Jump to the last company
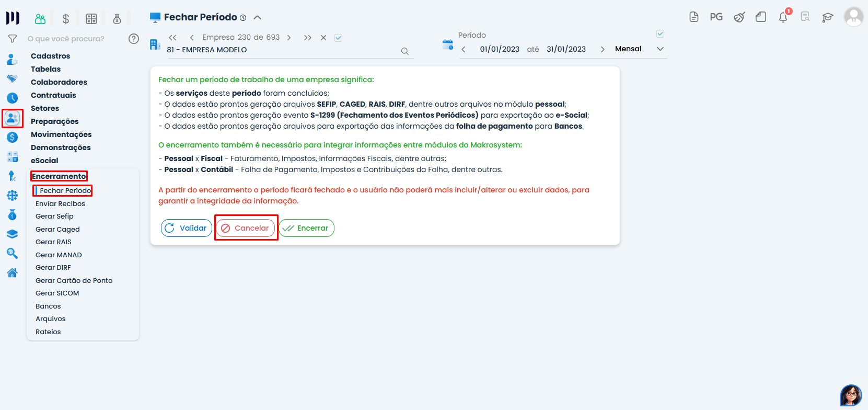Screen dimensions: 868x410 coord(308,38)
